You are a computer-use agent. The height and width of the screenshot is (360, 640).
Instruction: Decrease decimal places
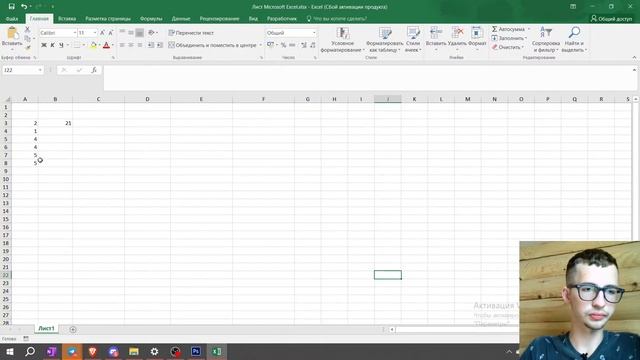pos(313,45)
